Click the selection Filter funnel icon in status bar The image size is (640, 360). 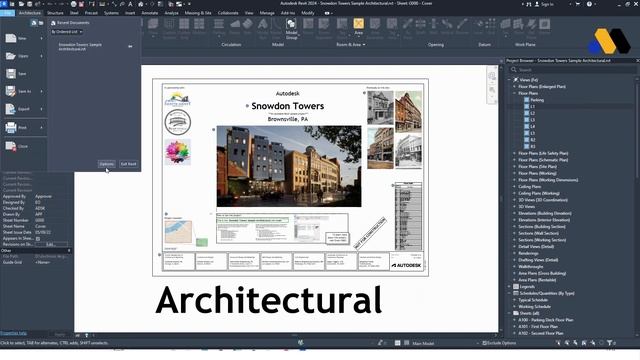pos(609,343)
